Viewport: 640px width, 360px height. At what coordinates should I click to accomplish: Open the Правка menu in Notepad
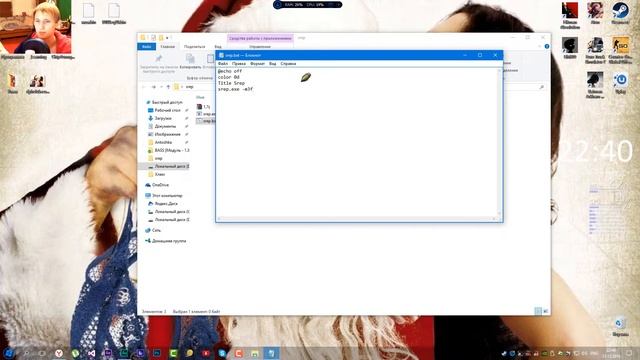point(239,64)
